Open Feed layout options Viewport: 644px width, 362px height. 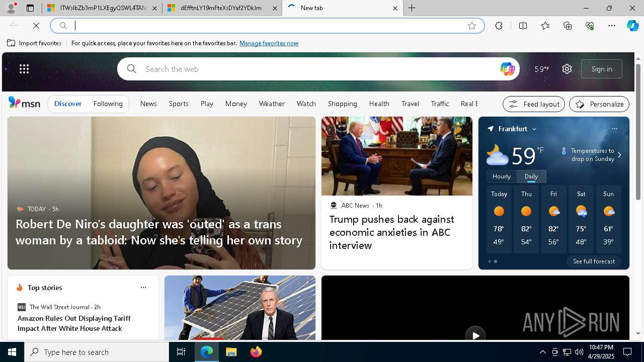(534, 104)
